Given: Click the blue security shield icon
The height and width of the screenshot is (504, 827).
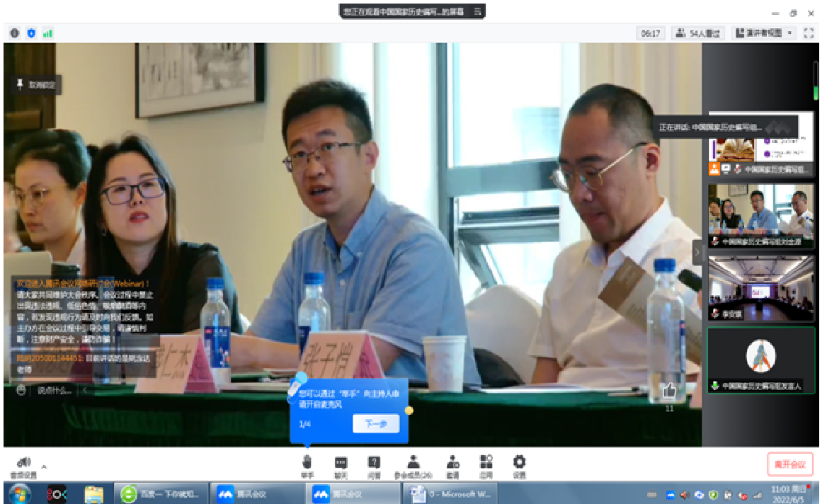Looking at the screenshot, I should click(x=31, y=33).
